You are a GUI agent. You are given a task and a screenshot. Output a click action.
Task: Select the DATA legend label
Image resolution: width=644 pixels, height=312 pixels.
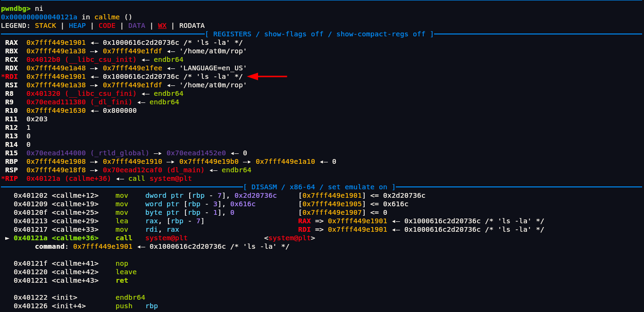tap(137, 25)
